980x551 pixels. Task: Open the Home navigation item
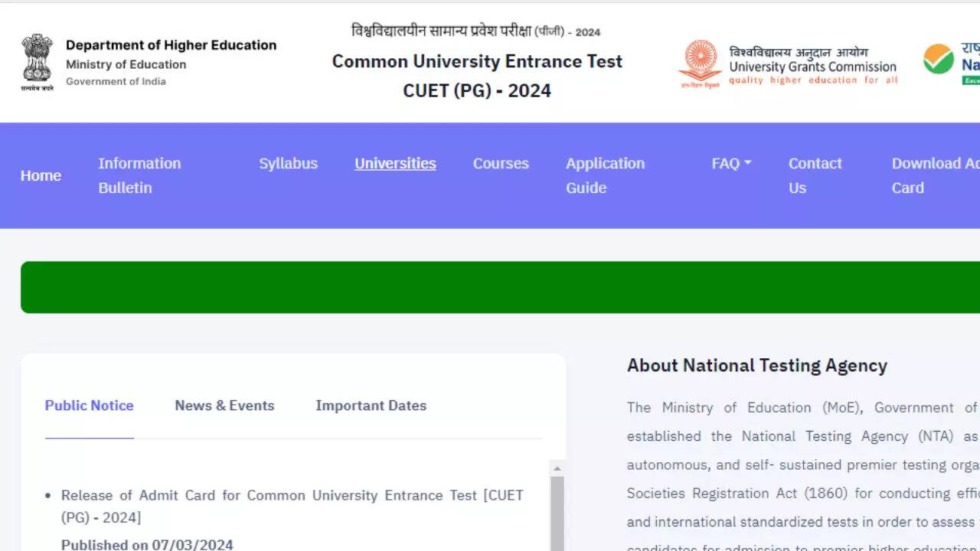click(41, 175)
